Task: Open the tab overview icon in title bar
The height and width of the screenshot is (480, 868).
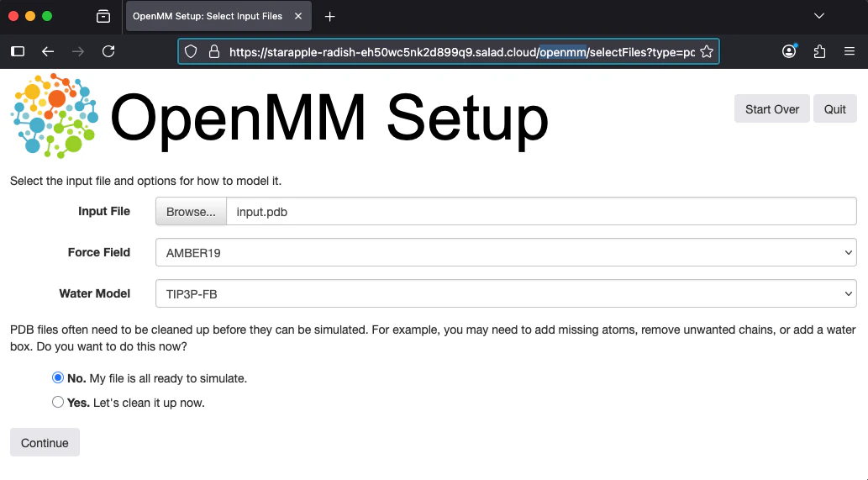Action: pos(103,16)
